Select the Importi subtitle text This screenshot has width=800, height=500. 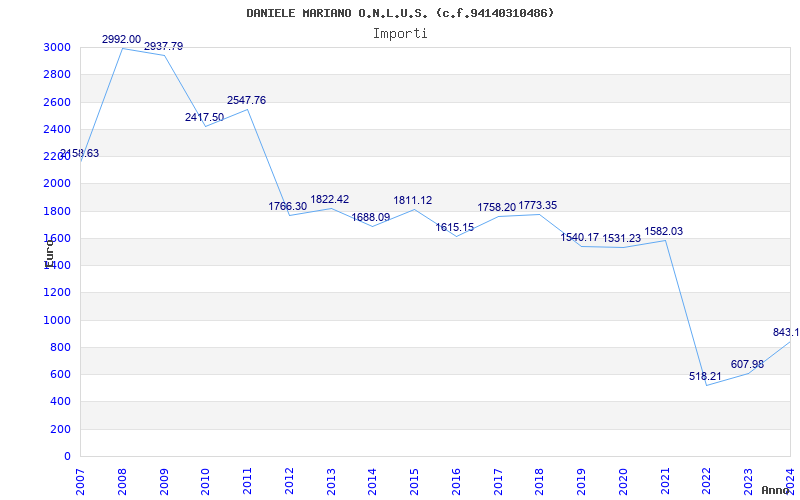pyautogui.click(x=400, y=34)
